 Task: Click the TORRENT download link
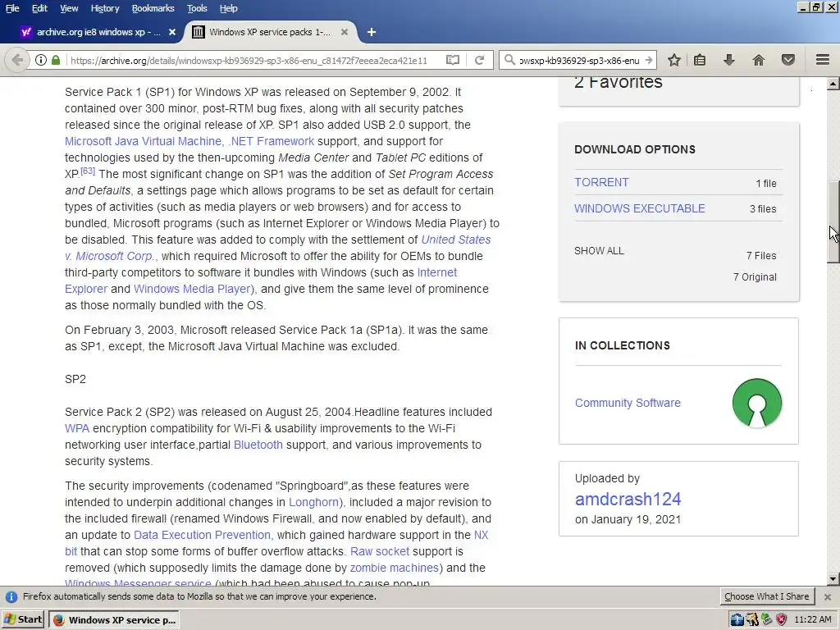click(601, 182)
